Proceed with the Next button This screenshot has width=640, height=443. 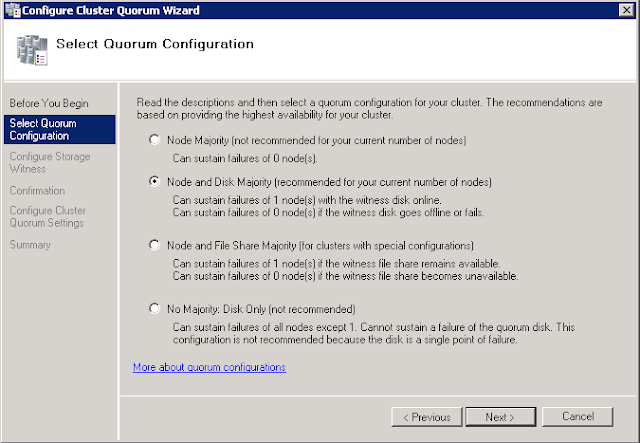tap(501, 417)
